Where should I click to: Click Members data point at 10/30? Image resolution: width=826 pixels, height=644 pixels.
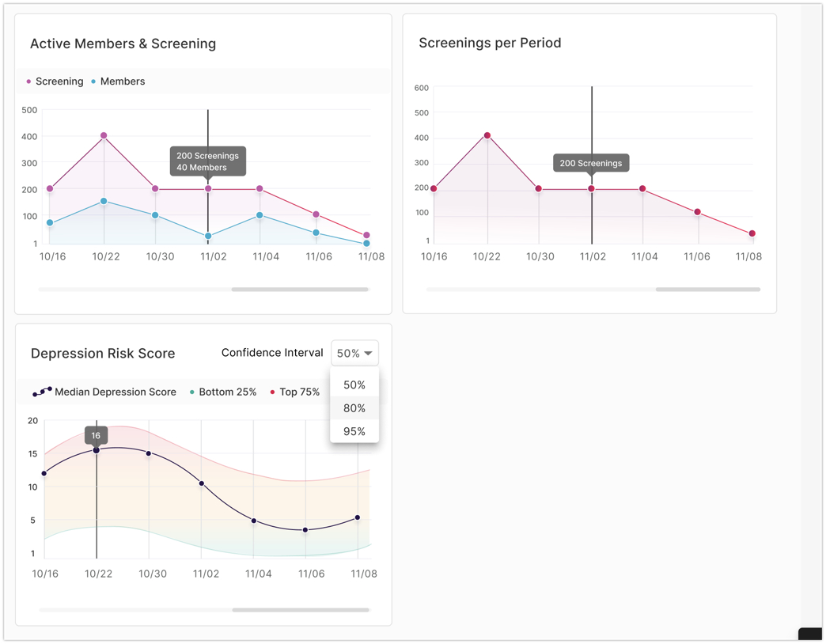coord(155,215)
